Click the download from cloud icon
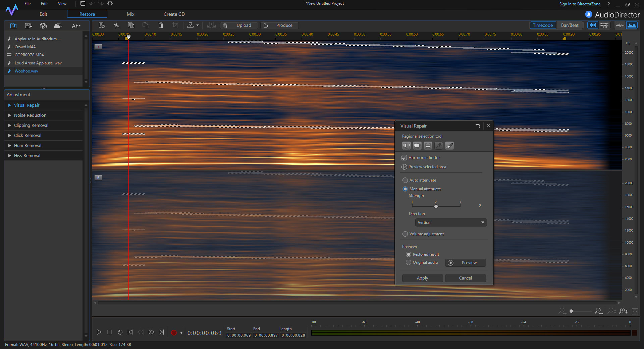 tap(58, 26)
